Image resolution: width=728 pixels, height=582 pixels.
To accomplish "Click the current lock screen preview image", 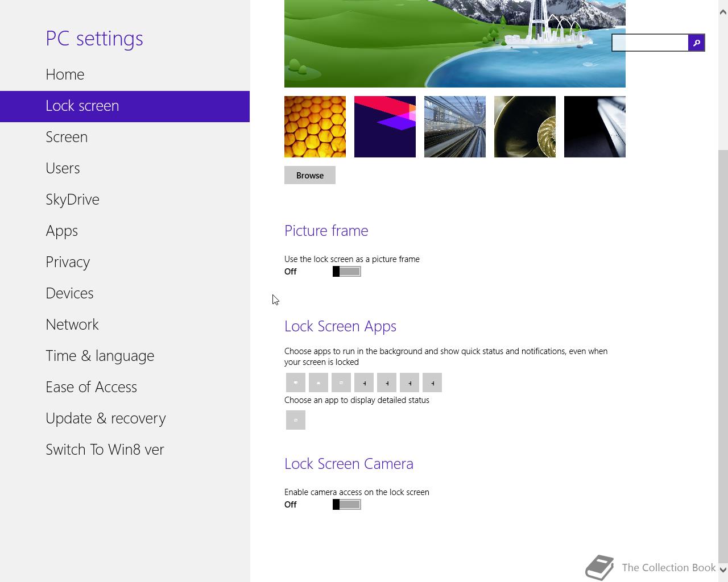I will [455, 44].
